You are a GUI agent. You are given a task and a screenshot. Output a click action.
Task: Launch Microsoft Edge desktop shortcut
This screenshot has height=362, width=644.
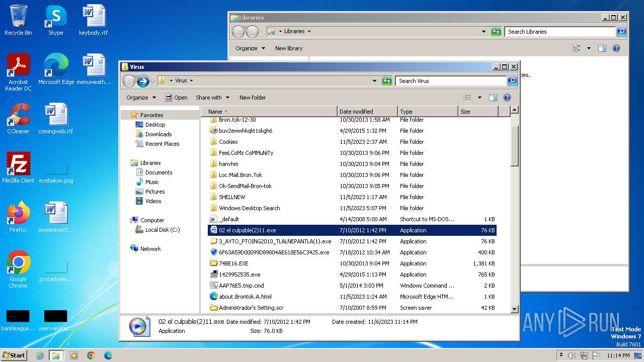pos(56,69)
